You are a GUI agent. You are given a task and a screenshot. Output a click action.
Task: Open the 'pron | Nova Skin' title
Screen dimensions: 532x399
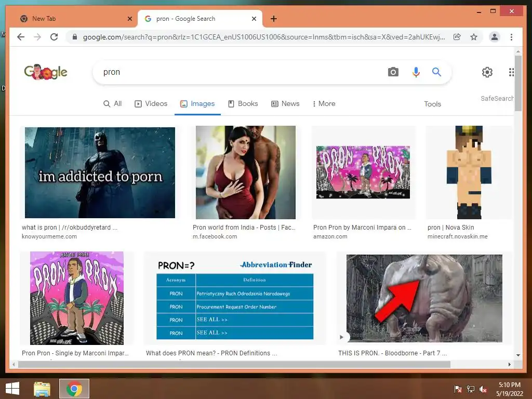pos(450,228)
